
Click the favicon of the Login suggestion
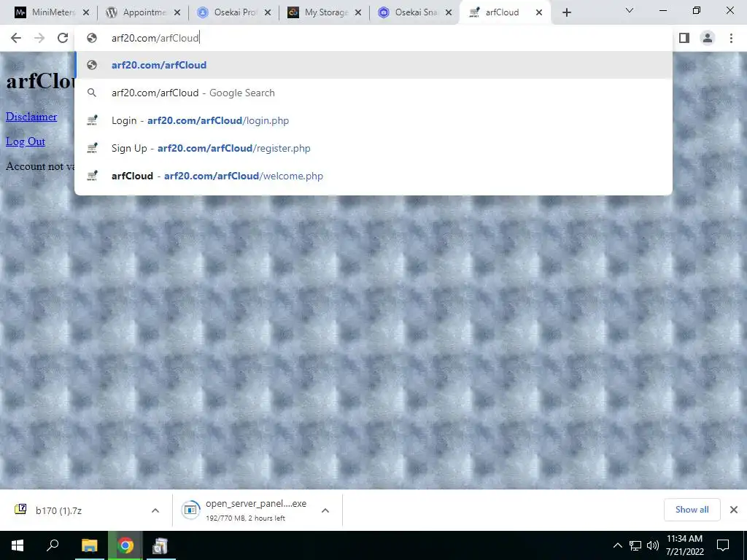point(92,120)
